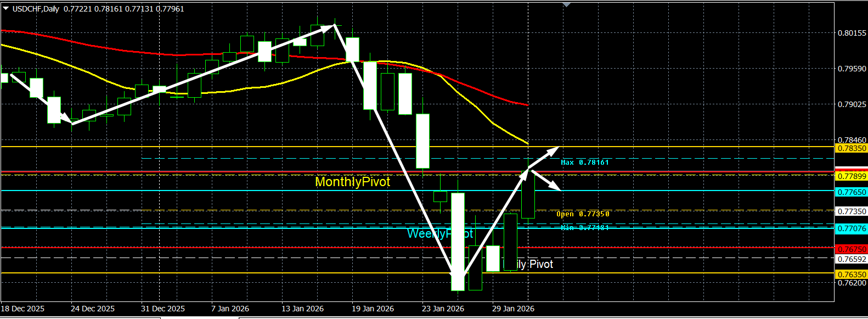Click the 0.76200 price scale value
The image size is (868, 319).
[x=852, y=283]
